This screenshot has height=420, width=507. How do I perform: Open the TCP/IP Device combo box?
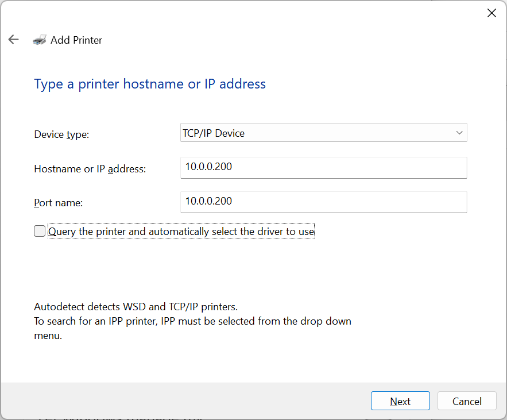click(x=323, y=133)
